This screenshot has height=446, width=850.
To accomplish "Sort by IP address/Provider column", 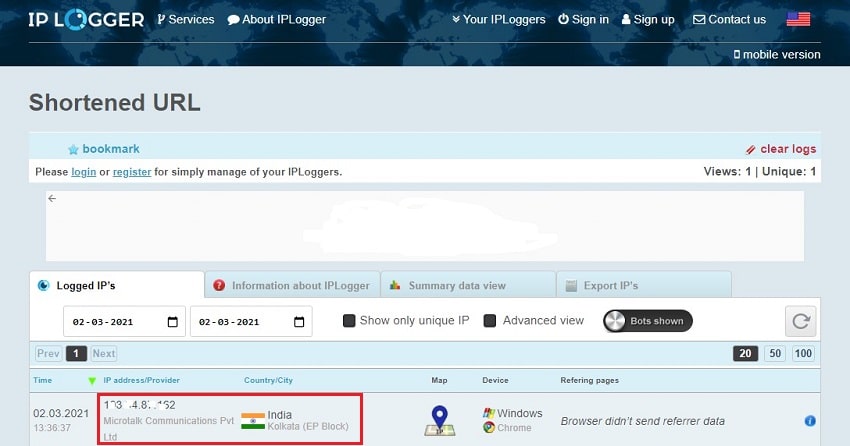I will click(140, 380).
